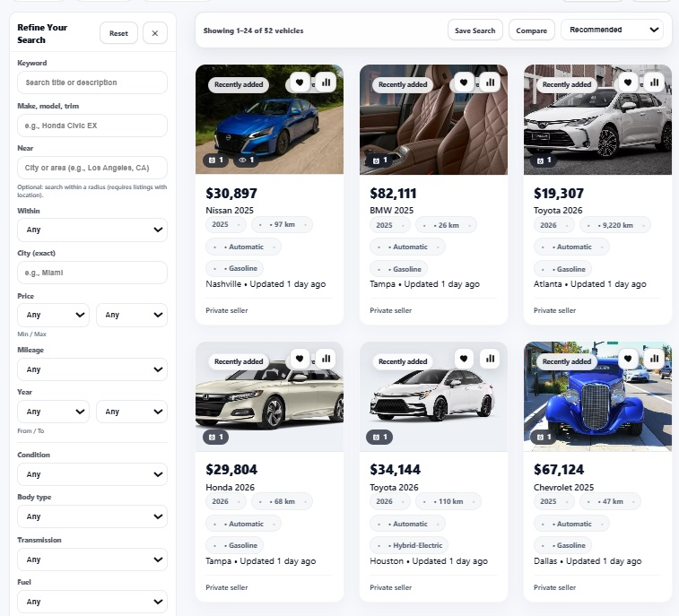Click 'Houston • Updated 1 day ago' text
Viewport: 679px width, 616px height.
click(429, 561)
